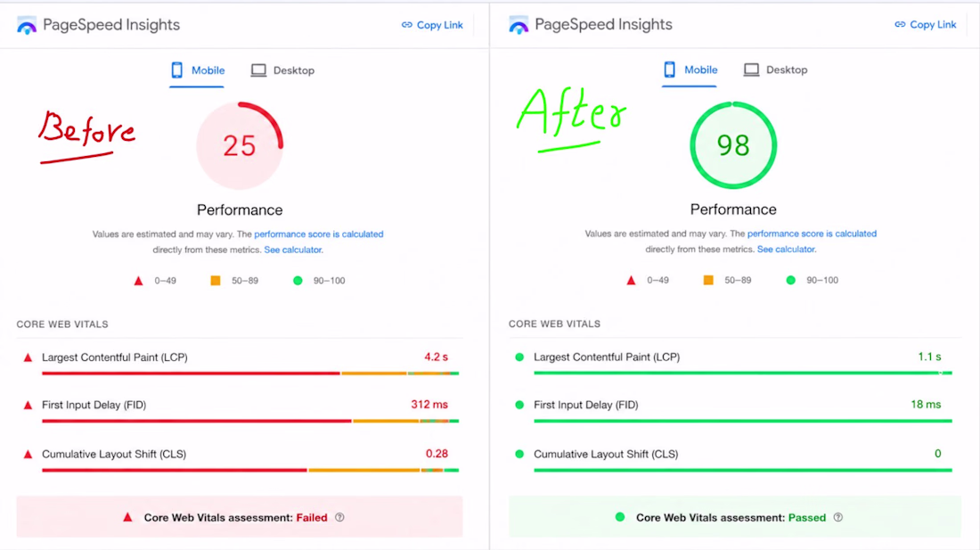Click the green 90–100 legend circle in After panel
980x550 pixels.
[x=790, y=280]
